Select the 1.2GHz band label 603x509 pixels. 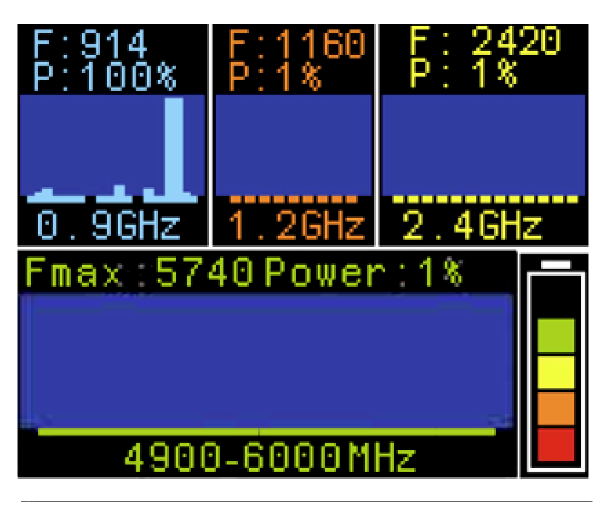(295, 225)
